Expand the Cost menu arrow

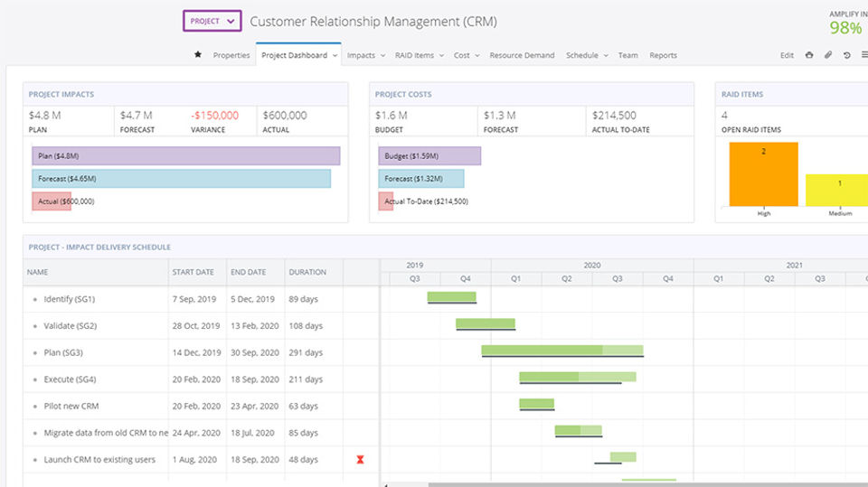[x=477, y=55]
